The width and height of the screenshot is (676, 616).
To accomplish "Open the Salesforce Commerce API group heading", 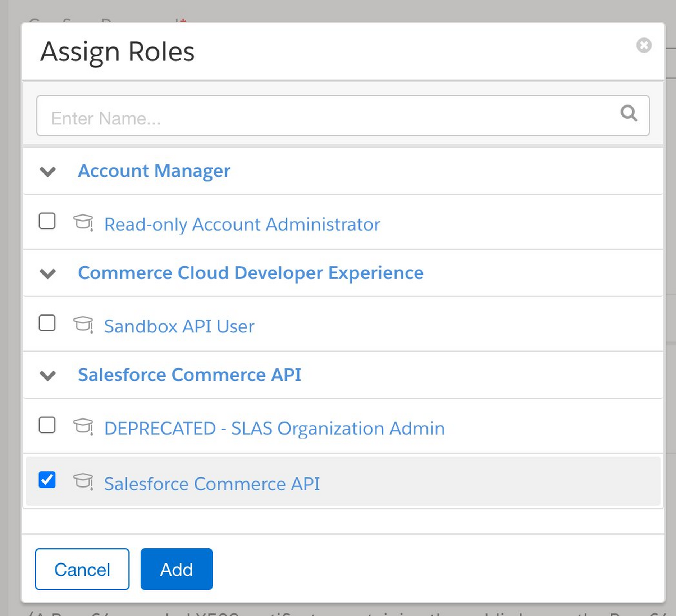I will (189, 375).
